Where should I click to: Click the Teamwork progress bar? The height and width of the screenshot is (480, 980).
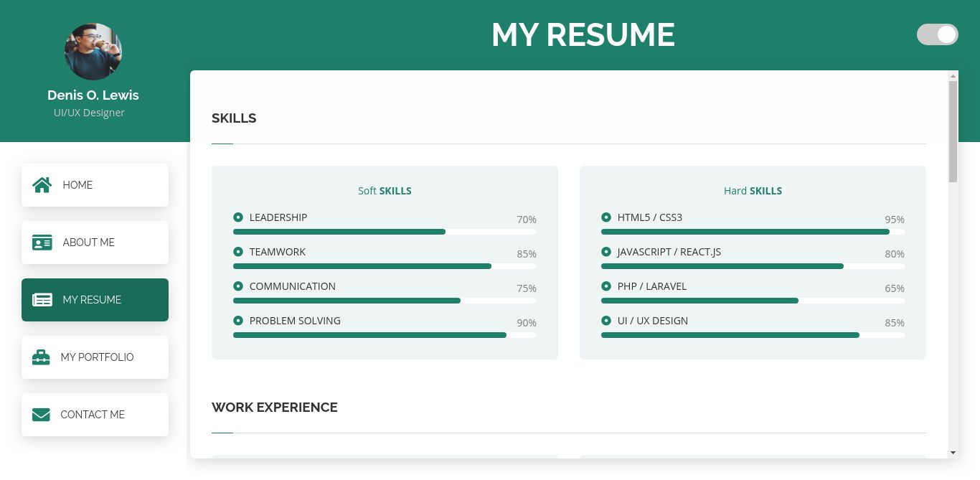click(x=385, y=266)
